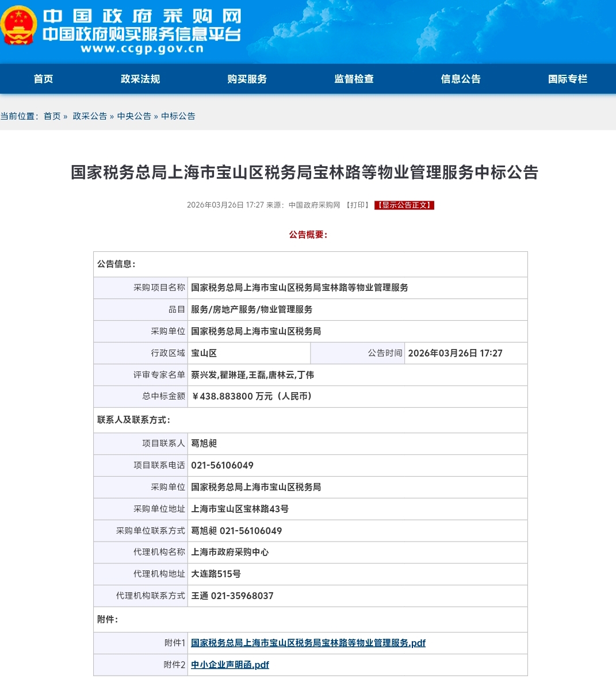
Task: Click the project phone number 021-56106049
Action: [222, 465]
